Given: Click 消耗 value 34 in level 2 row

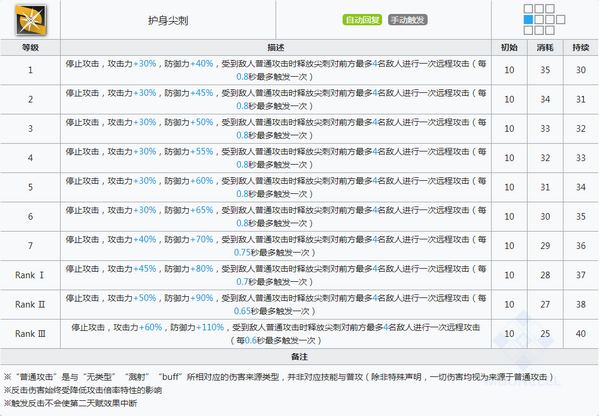Looking at the screenshot, I should 545,99.
